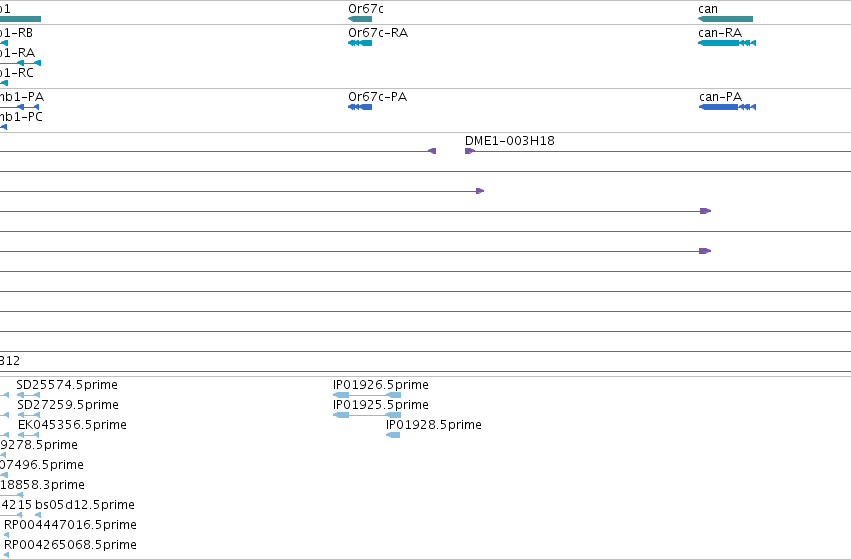Select the EK045356.5prime EST glyph

point(29,435)
